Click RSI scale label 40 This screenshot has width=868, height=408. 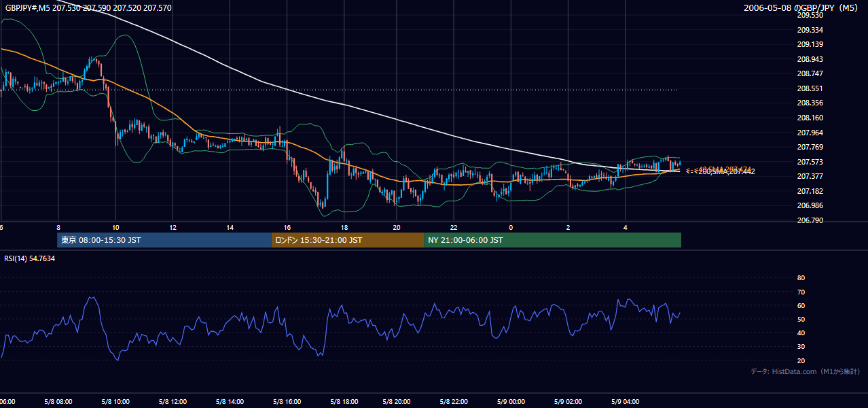click(801, 333)
